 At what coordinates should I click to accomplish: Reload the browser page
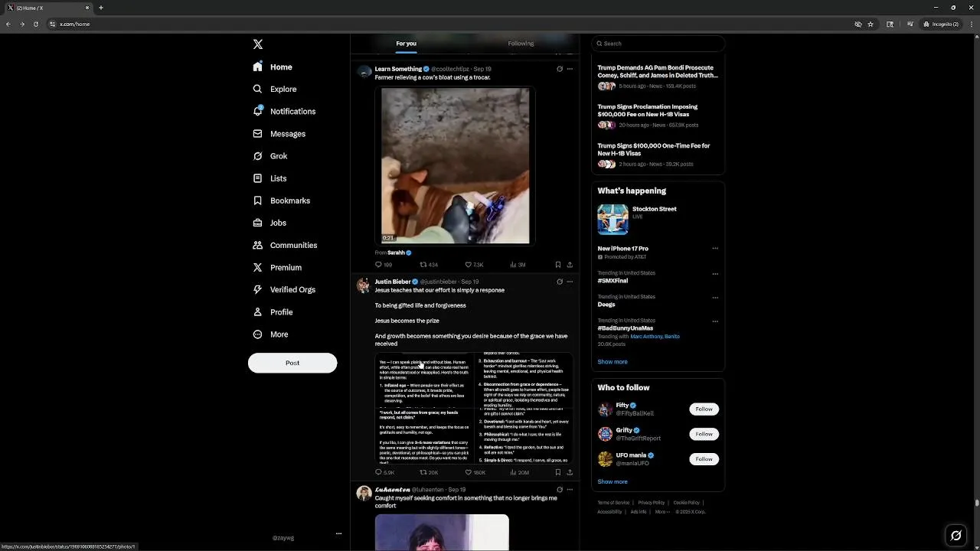[35, 24]
